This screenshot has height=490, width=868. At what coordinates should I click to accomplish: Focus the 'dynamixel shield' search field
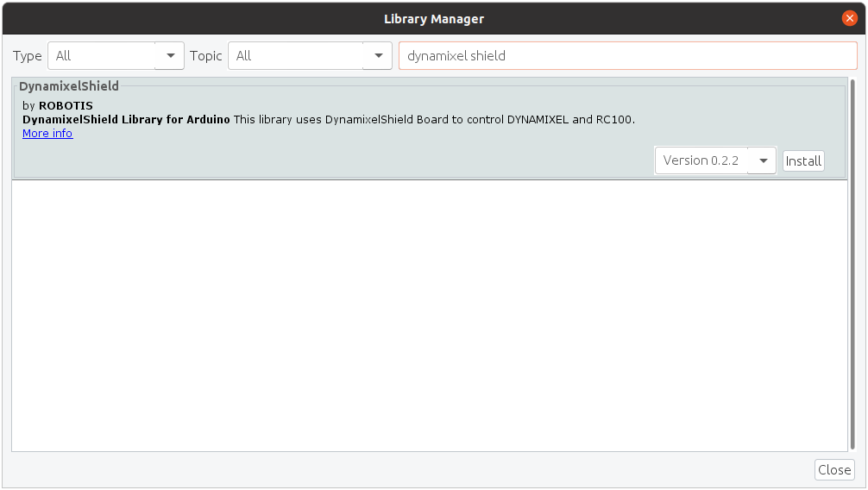627,56
